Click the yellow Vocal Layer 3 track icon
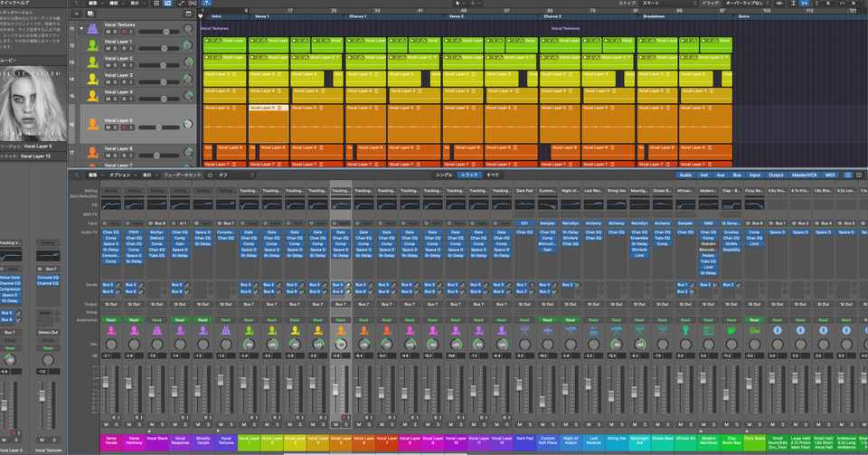 (91, 79)
